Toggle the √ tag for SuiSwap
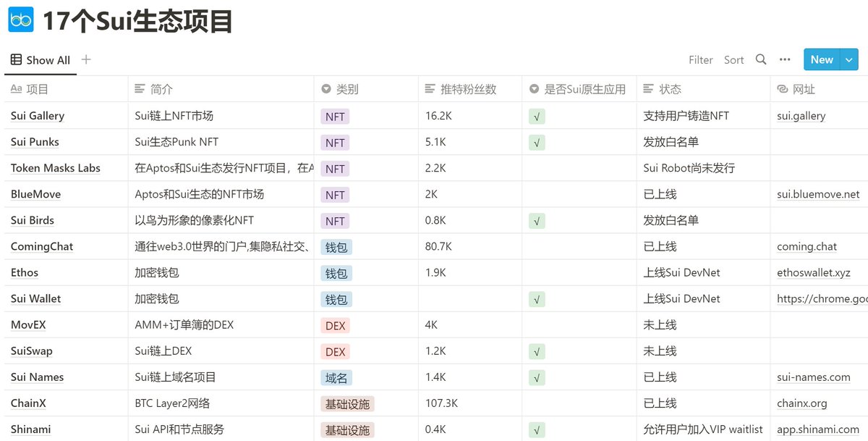Image resolution: width=868 pixels, height=441 pixels. [537, 351]
